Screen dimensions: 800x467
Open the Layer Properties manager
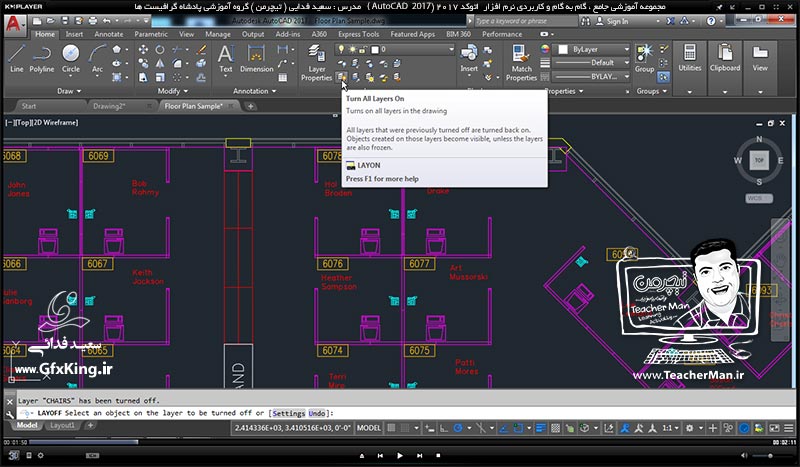pos(316,63)
